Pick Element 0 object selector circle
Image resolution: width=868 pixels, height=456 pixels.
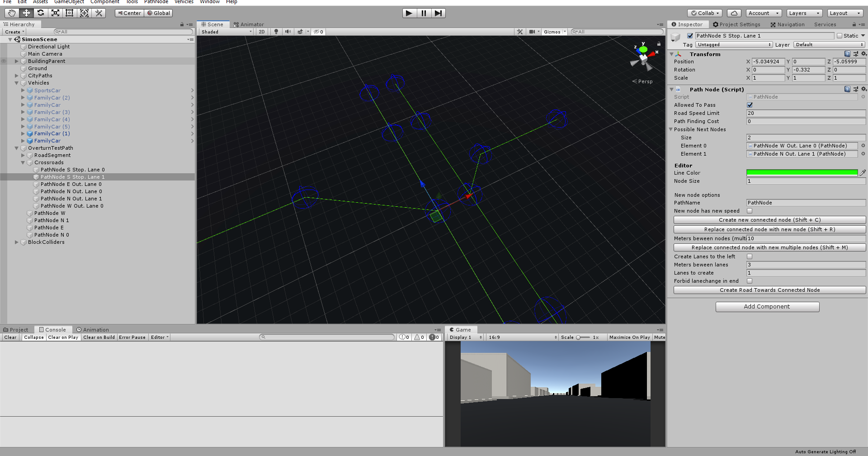pos(863,146)
